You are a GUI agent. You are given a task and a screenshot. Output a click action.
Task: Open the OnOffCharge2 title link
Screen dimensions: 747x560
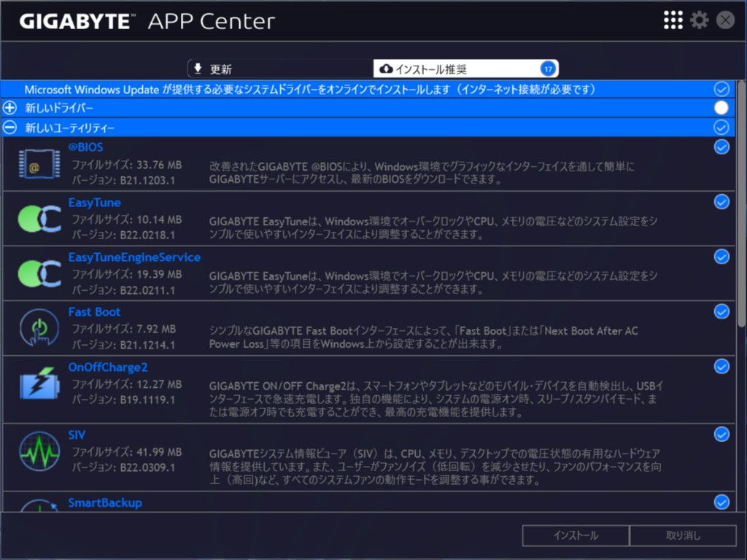[x=108, y=367]
